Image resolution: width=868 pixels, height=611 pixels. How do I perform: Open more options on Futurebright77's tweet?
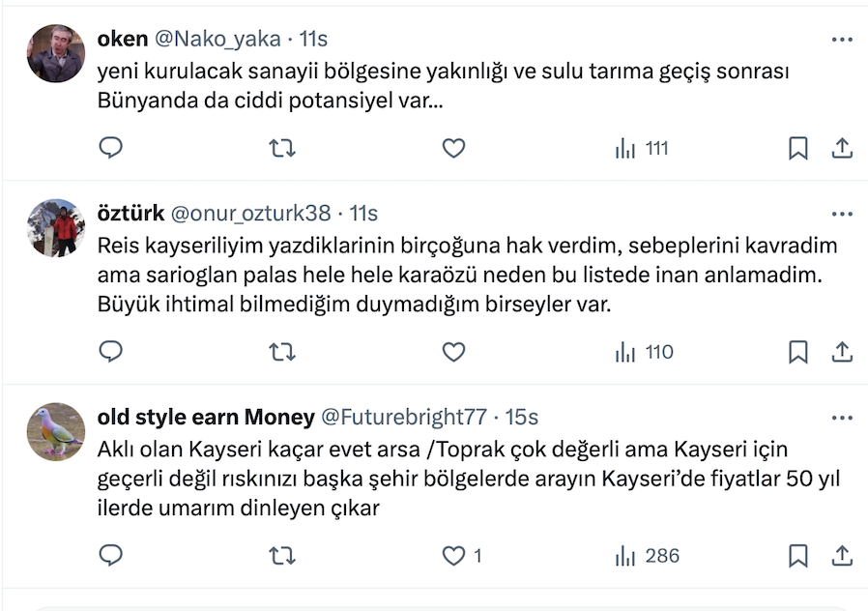pyautogui.click(x=842, y=417)
